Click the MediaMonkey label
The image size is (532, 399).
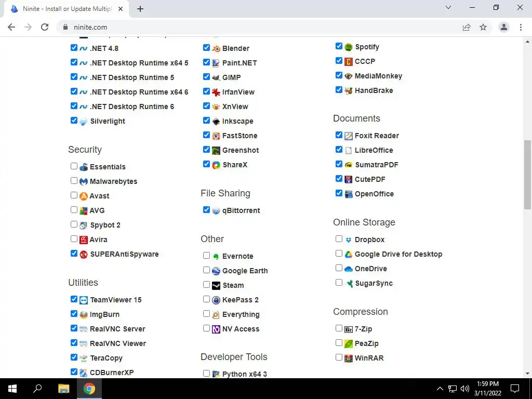[378, 76]
